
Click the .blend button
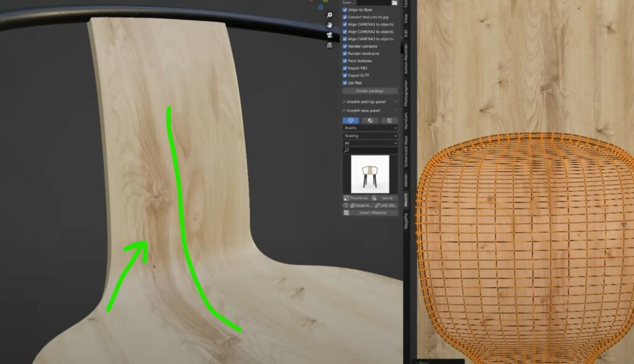(x=384, y=198)
